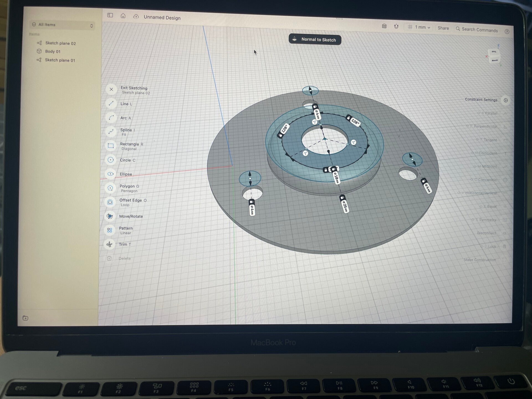This screenshot has height=399, width=532.
Task: Select the Line sketch tool
Action: point(111,103)
